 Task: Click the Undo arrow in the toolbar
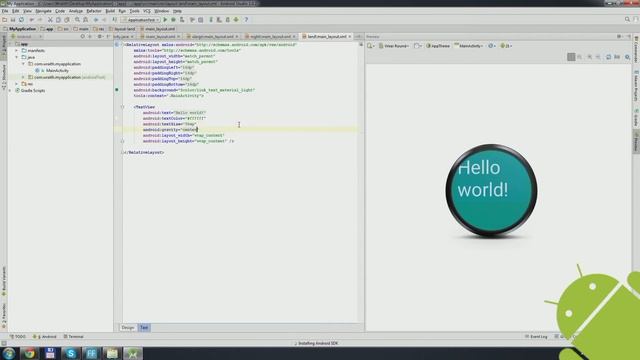[31, 20]
